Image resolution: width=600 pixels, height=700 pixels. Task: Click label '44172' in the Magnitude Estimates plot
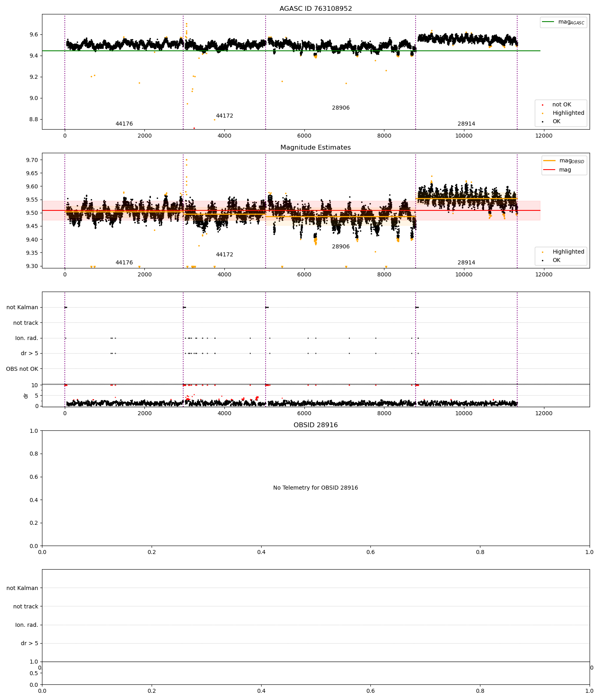point(224,255)
